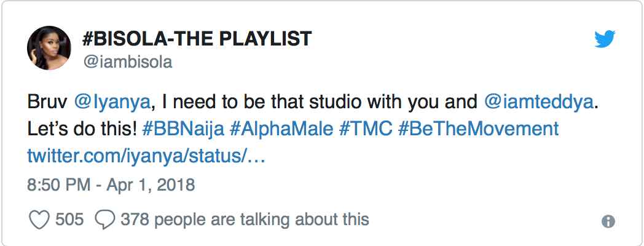Like the tweet with the heart icon
Screen dimensions: 644x246
pos(40,220)
